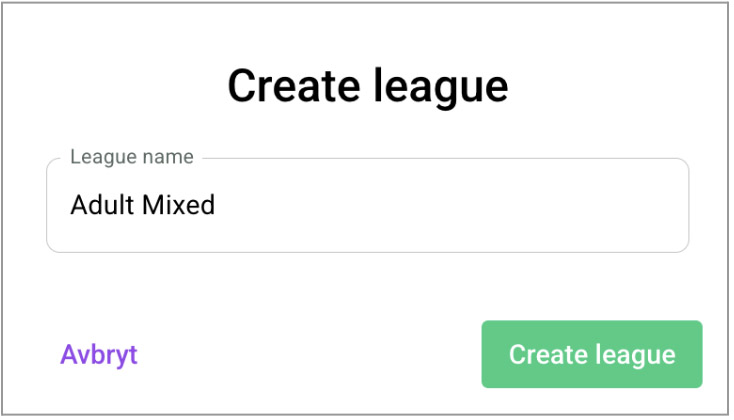734x420 pixels.
Task: Place cursor after the word Mixed
Action: coord(216,205)
